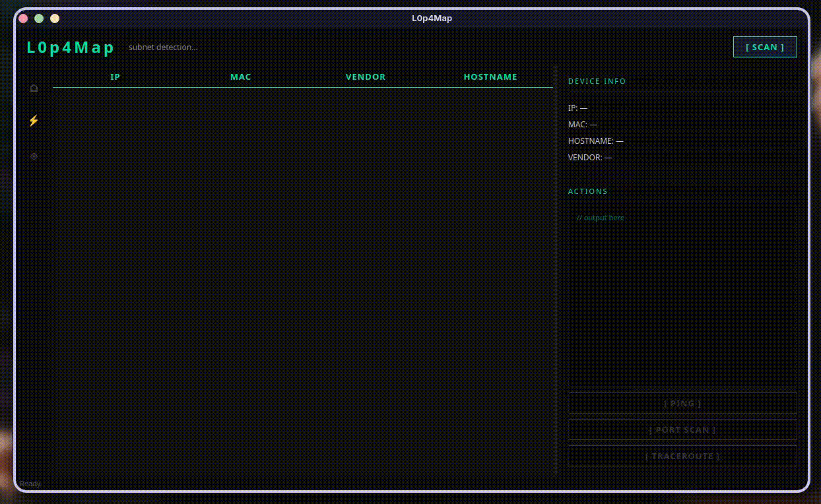Open the diamond icon in sidebar

(x=34, y=156)
